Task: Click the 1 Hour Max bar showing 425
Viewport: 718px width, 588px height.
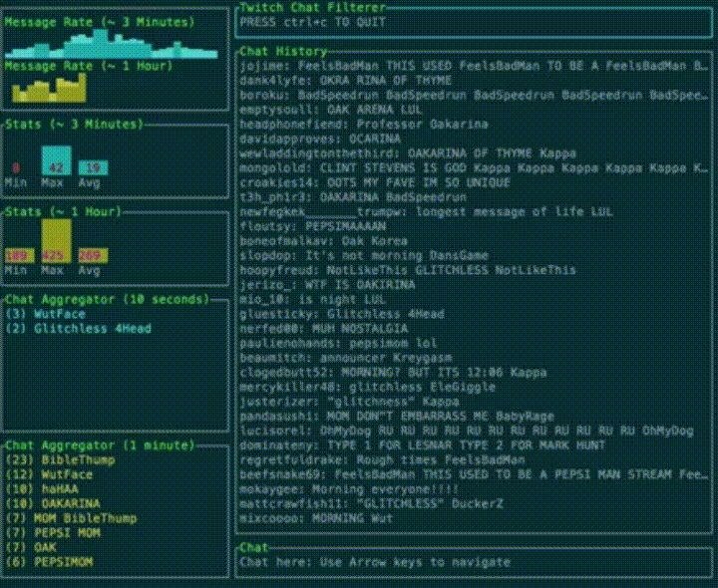Action: 56,241
